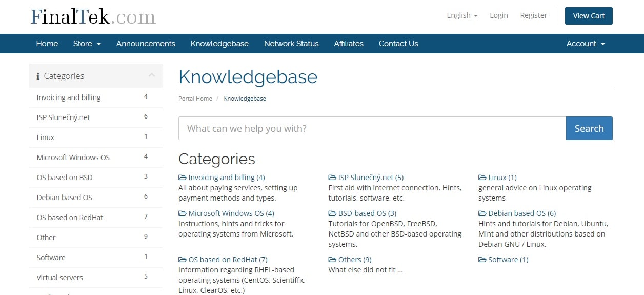
Task: Click the folder icon beside BSD-based OS
Action: pos(332,213)
